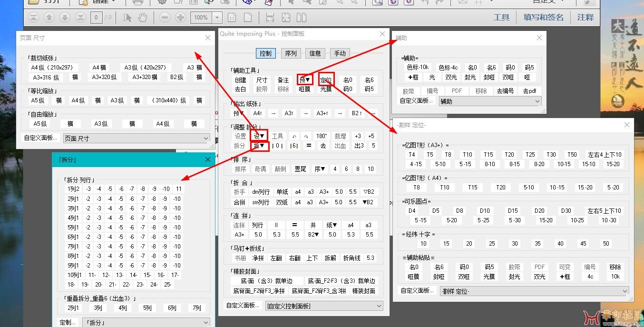The width and height of the screenshot is (644, 327).
Task: Click the |0| button in 调整 拆分
Action: (x=278, y=146)
